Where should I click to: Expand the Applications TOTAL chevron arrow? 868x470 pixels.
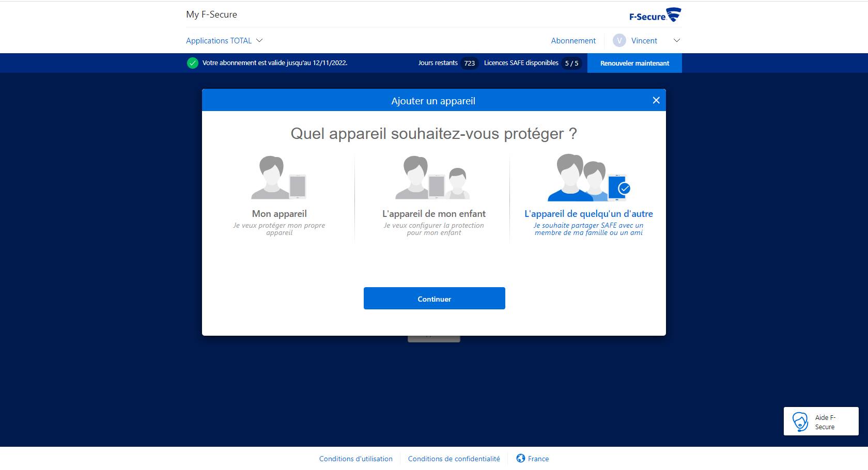pos(259,41)
